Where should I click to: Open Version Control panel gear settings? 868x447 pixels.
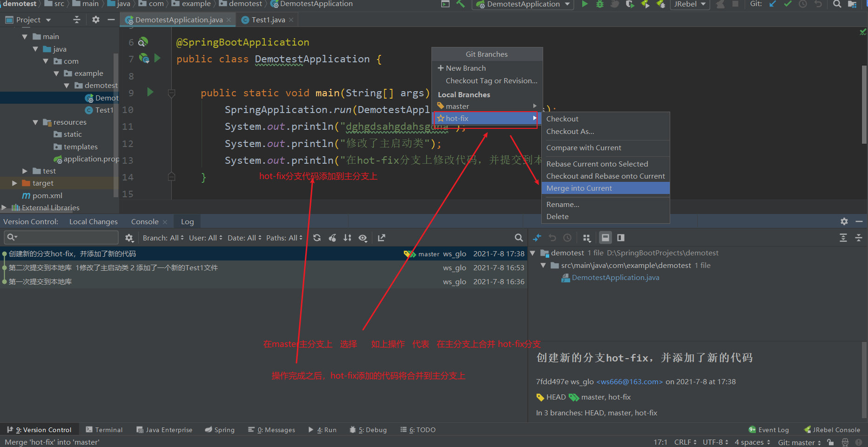tap(844, 221)
